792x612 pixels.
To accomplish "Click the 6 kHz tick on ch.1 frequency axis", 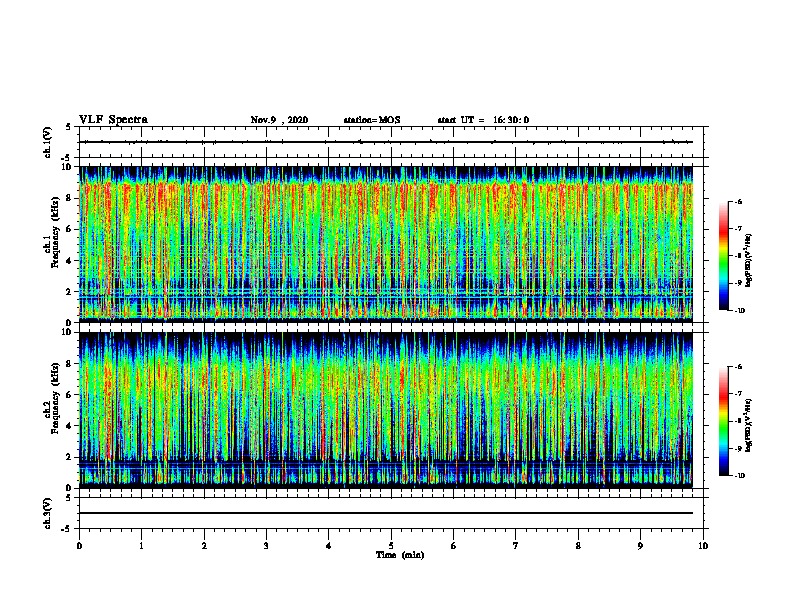I will pyautogui.click(x=69, y=230).
